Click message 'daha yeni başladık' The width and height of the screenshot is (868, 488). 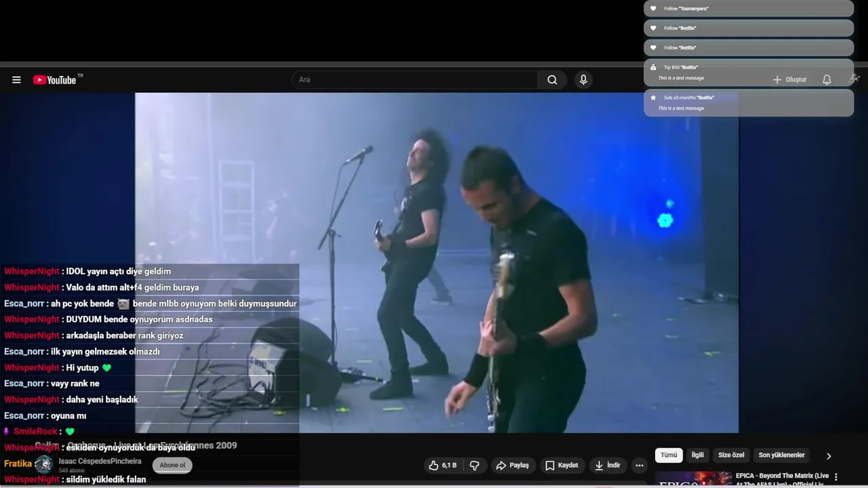[102, 400]
